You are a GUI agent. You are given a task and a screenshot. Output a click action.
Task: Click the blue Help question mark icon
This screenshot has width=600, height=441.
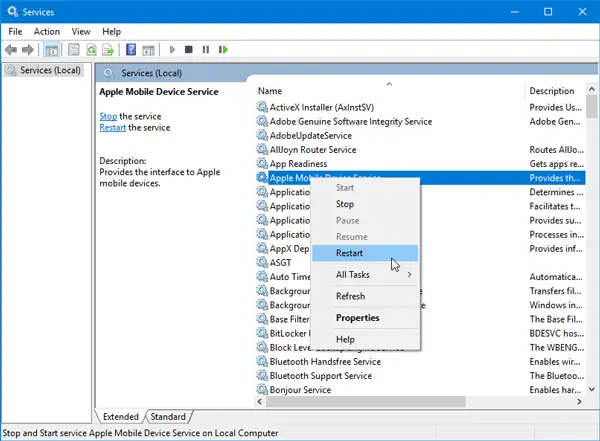pyautogui.click(x=131, y=49)
